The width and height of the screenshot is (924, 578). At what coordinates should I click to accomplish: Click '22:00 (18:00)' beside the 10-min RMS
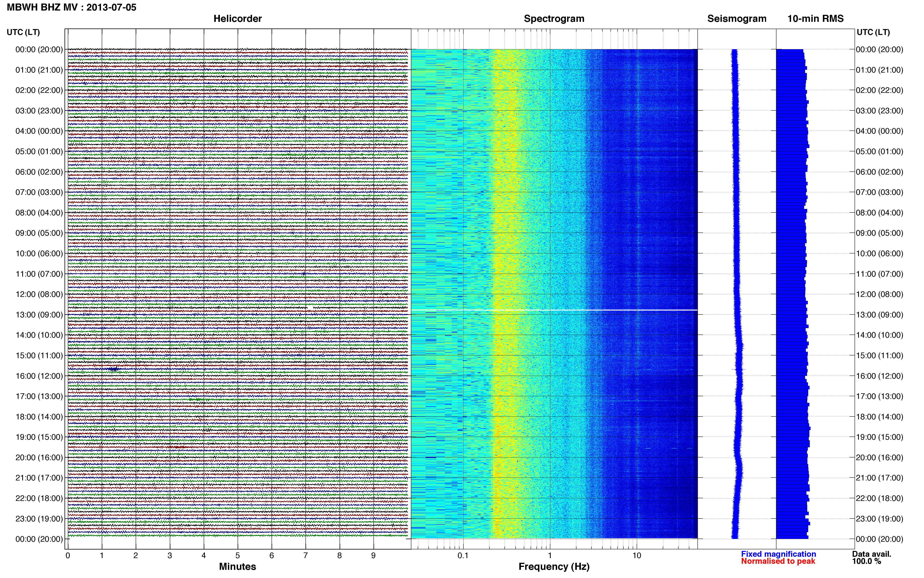click(x=879, y=498)
